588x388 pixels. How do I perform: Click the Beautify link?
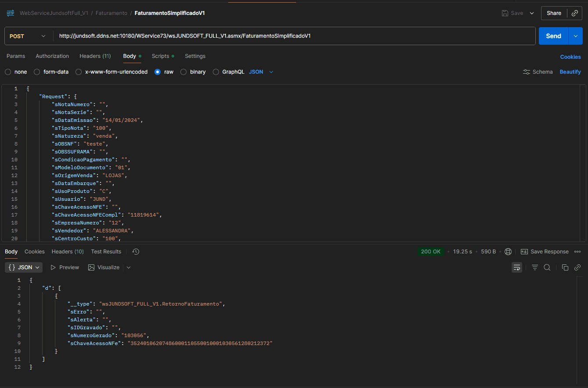point(570,72)
